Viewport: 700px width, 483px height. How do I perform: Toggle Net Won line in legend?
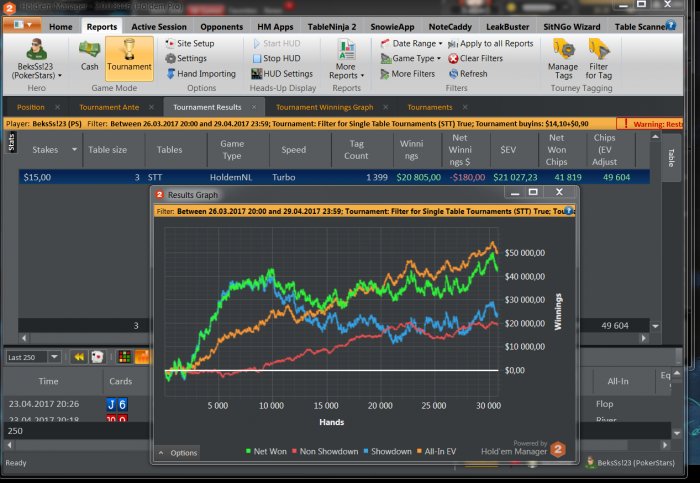click(x=266, y=451)
